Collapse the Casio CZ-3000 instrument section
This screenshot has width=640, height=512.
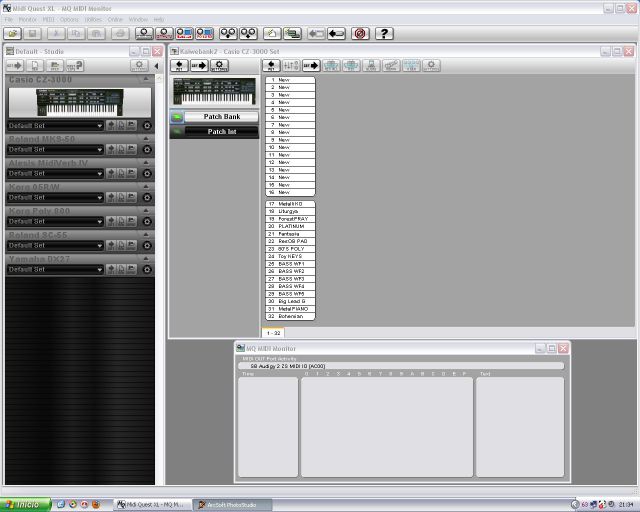146,78
